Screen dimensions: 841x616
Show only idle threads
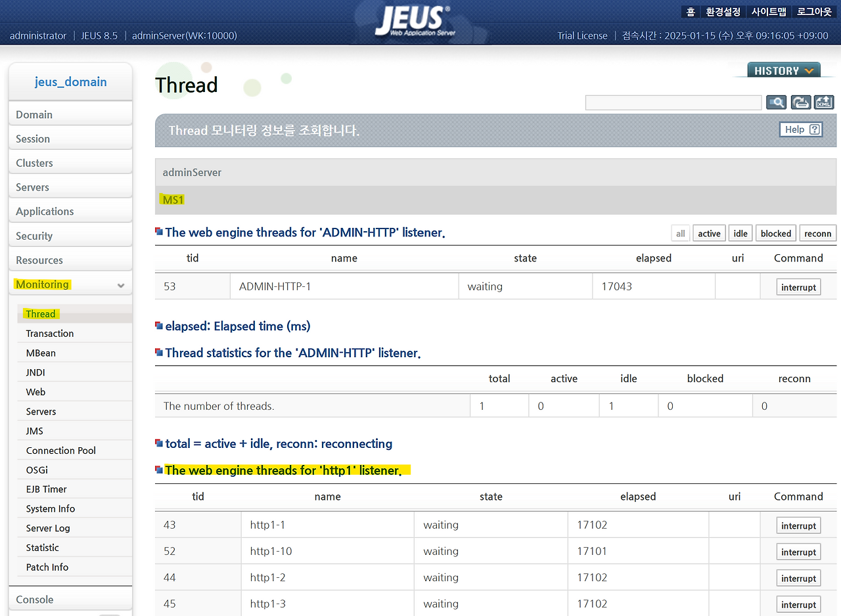tap(740, 232)
